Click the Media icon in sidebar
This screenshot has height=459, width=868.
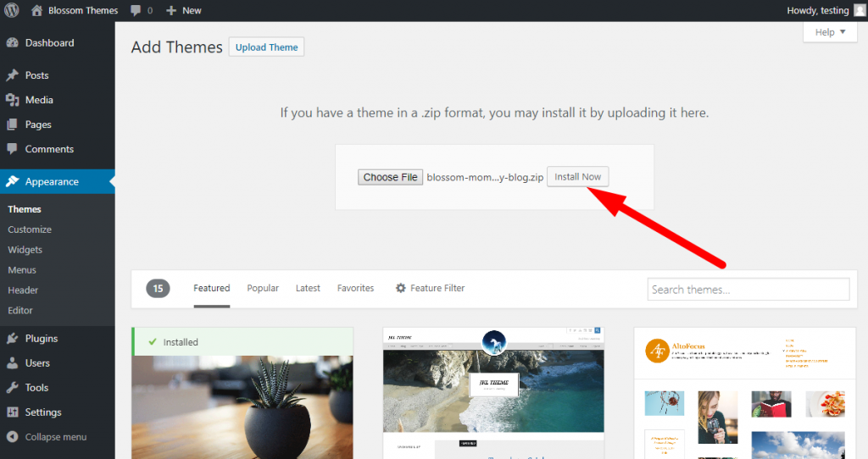(12, 100)
